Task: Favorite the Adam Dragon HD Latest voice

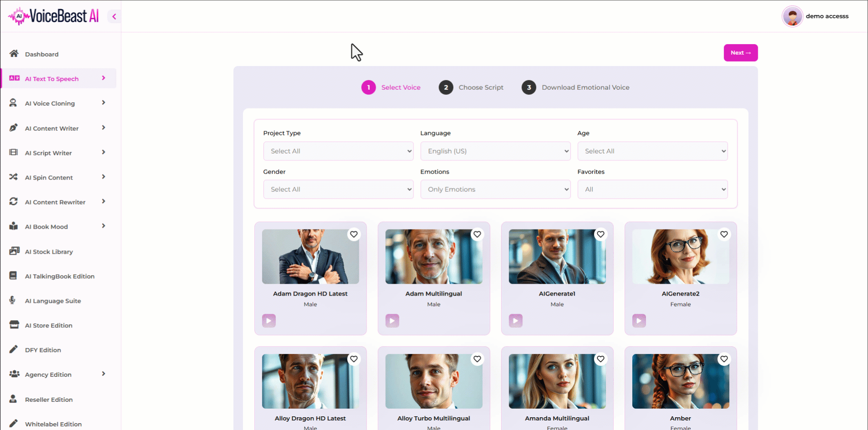Action: pyautogui.click(x=354, y=234)
